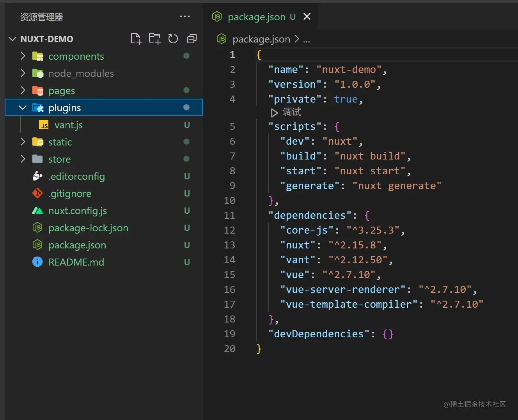Click the New File icon in explorer

136,39
